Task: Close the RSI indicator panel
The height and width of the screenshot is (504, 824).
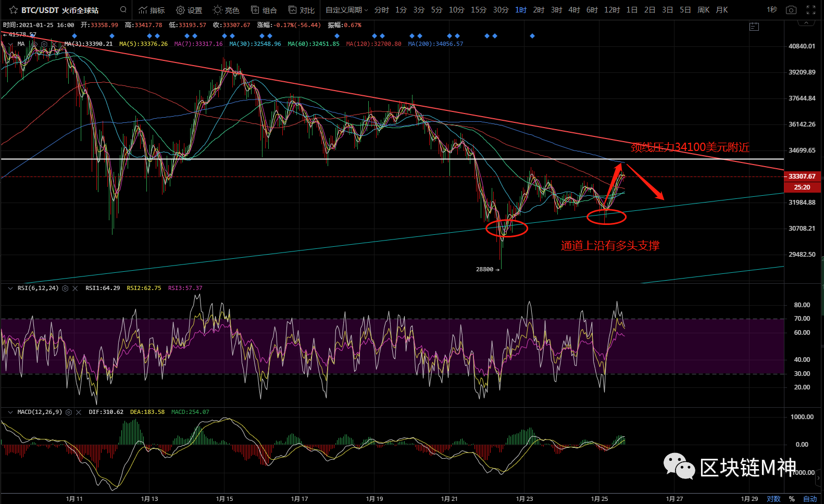Action: coord(75,288)
